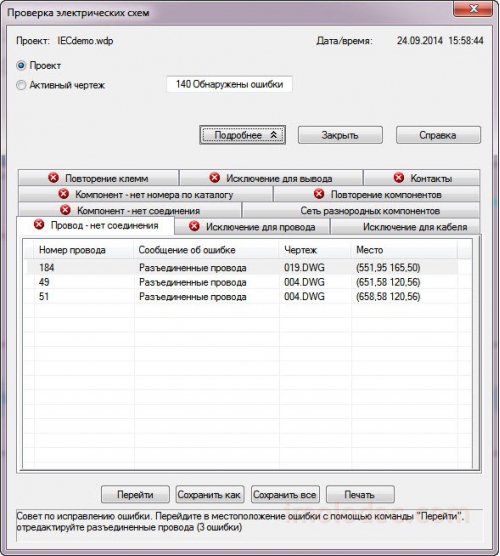Collapse details with the Подробнее button
This screenshot has height=556, width=500.
coord(243,135)
